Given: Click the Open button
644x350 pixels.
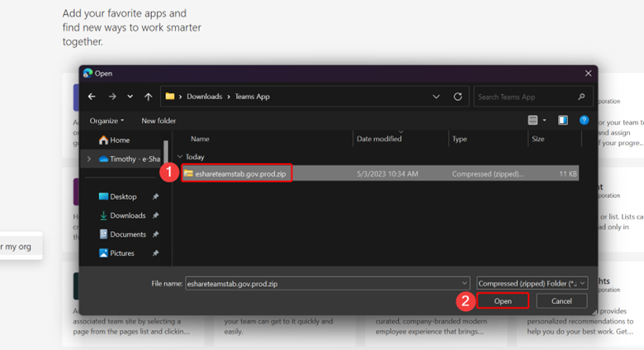Looking at the screenshot, I should pyautogui.click(x=503, y=301).
